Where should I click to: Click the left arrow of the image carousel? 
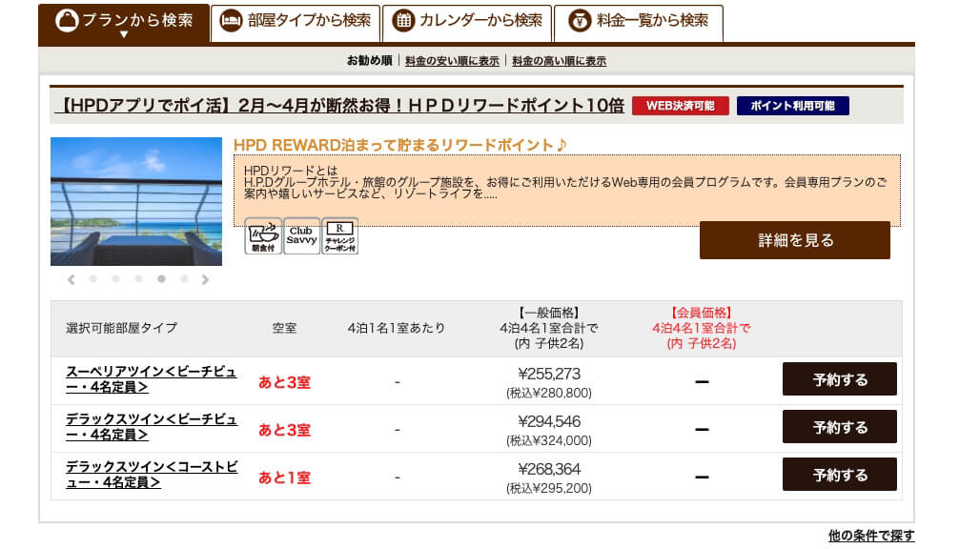(x=70, y=278)
